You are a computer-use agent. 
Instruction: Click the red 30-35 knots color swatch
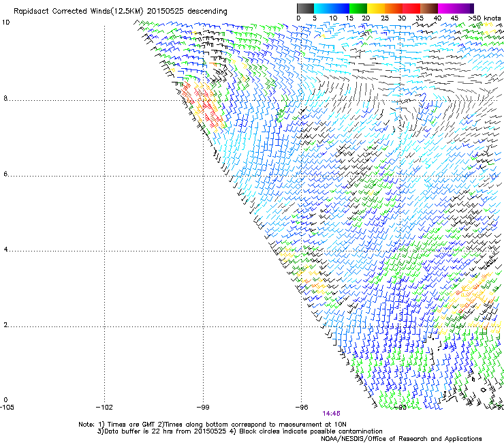[411, 8]
